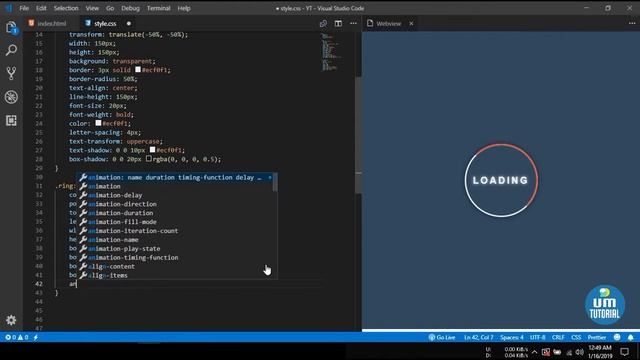640x360 pixels.
Task: Click the volume icon in system tray
Action: (580, 352)
